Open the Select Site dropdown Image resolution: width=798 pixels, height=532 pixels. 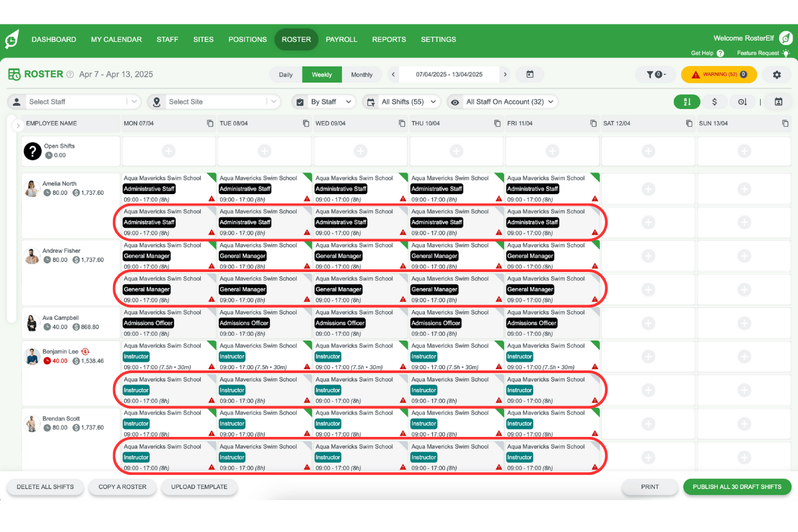click(x=214, y=102)
